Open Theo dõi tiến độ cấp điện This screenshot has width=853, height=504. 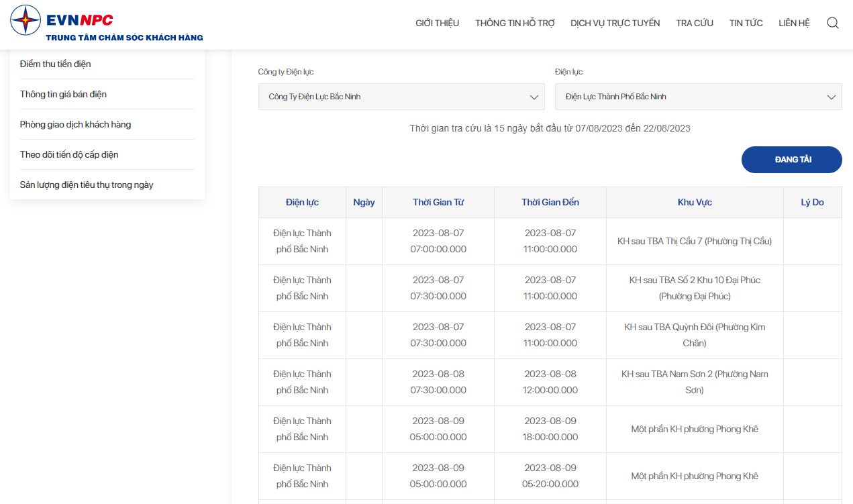point(69,154)
